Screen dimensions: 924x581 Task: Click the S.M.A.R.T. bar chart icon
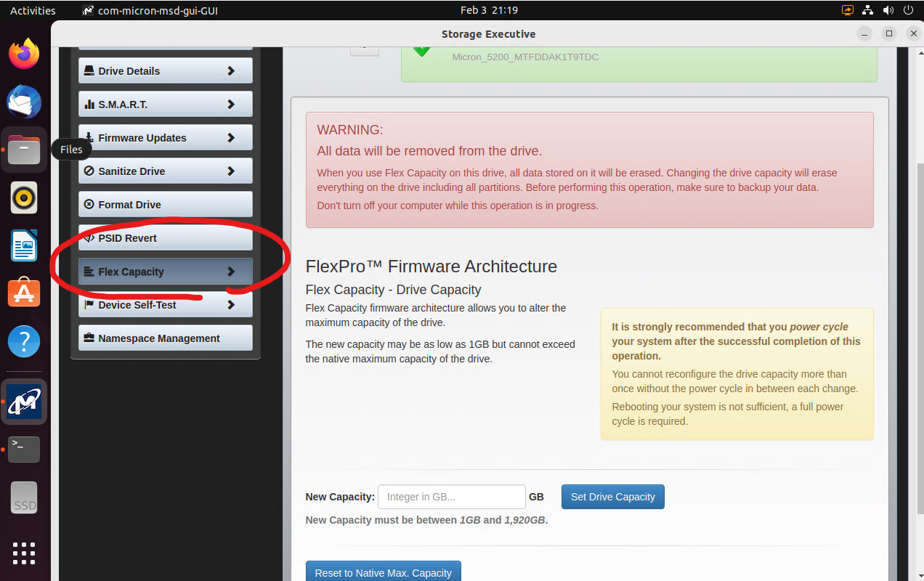click(x=89, y=105)
